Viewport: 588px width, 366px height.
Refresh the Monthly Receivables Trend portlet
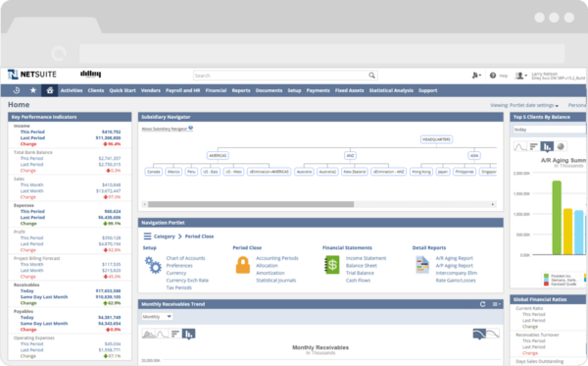click(x=482, y=304)
